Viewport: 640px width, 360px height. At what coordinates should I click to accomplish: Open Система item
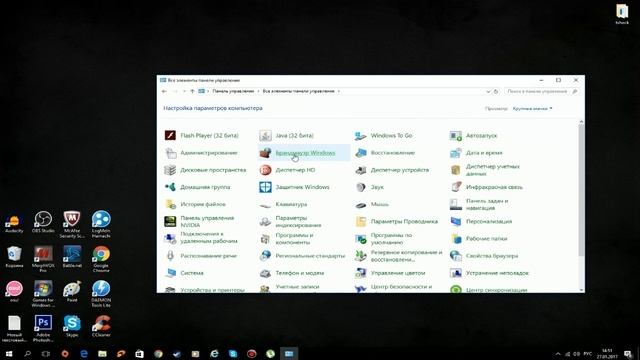point(184,273)
